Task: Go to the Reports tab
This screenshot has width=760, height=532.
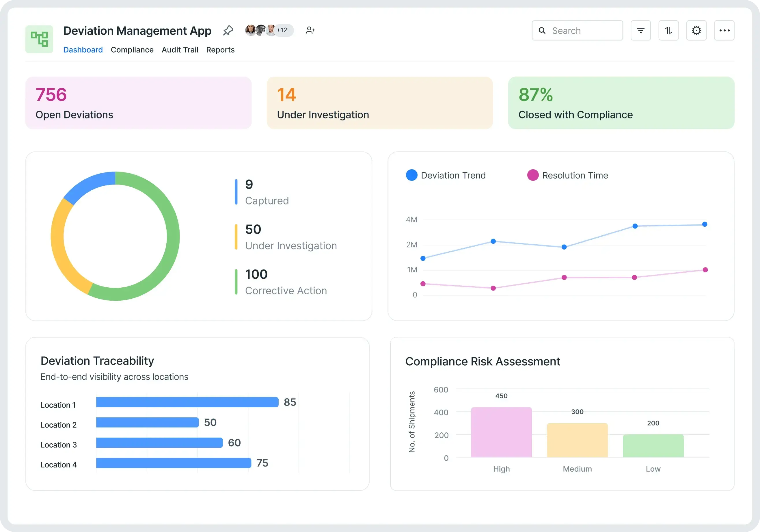Action: coord(220,50)
